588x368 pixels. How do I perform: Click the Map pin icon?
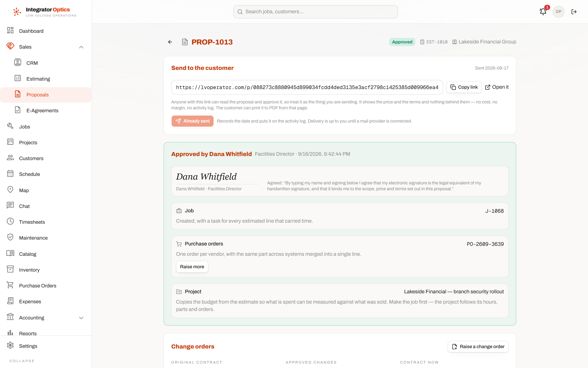point(10,189)
